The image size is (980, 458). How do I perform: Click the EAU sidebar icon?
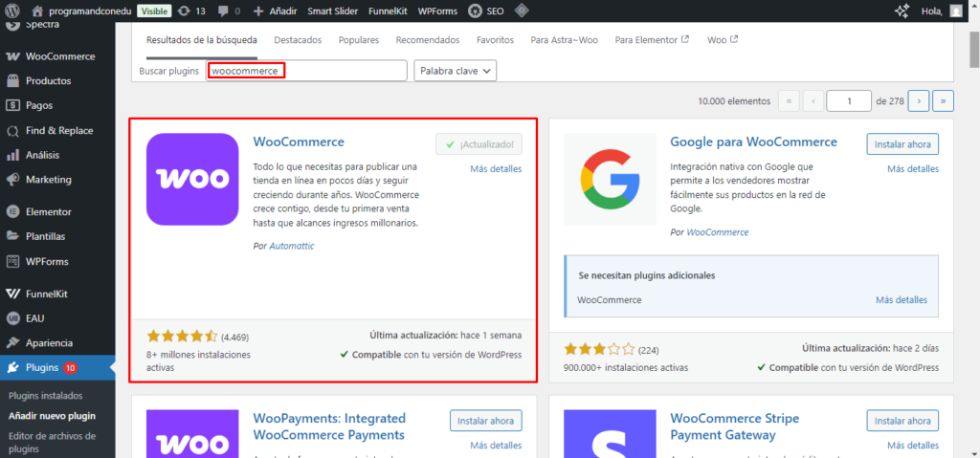pos(13,318)
